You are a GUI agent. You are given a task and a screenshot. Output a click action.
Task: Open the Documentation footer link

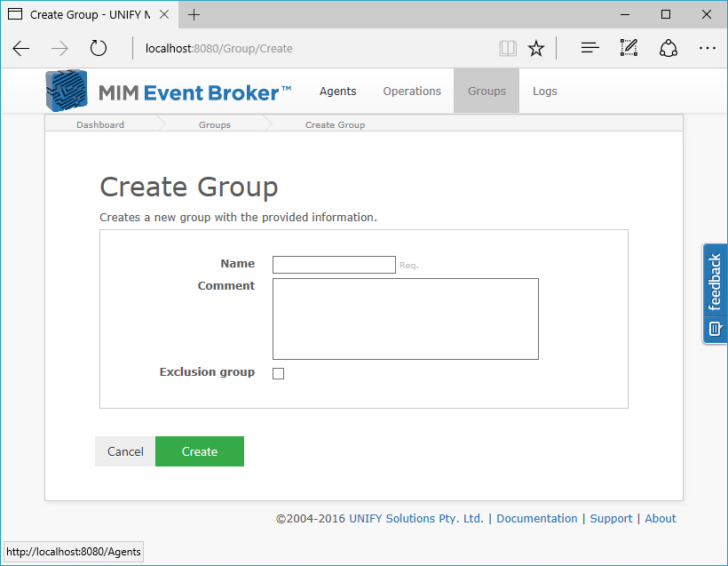pos(537,518)
